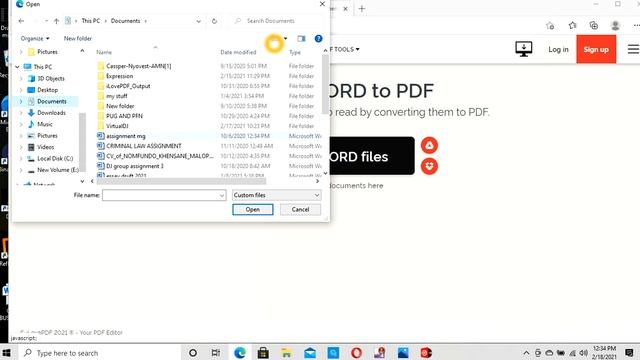Open File Explorer from the taskbar

click(x=287, y=353)
